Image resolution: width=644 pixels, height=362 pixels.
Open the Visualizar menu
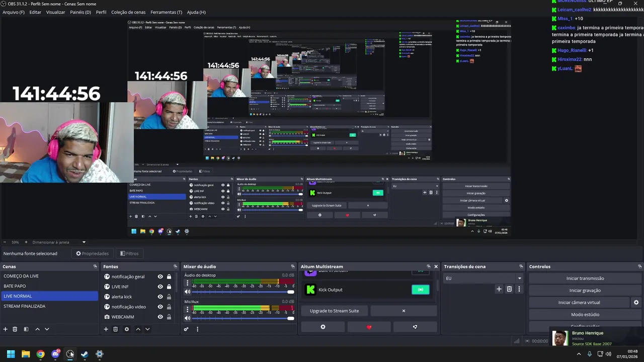pyautogui.click(x=55, y=12)
